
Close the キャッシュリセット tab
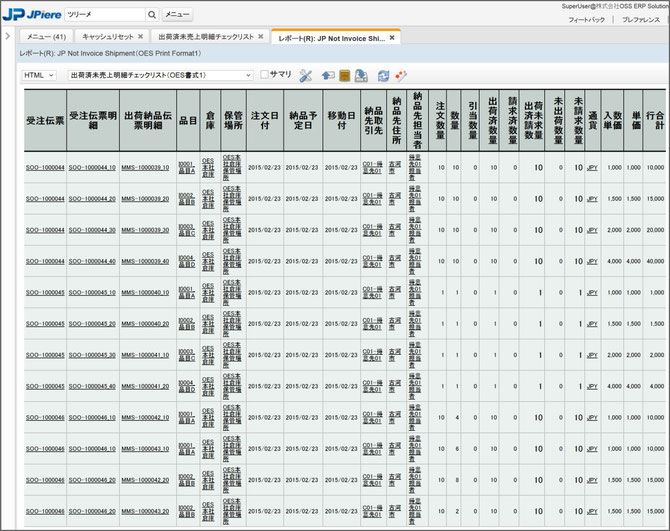pos(140,37)
